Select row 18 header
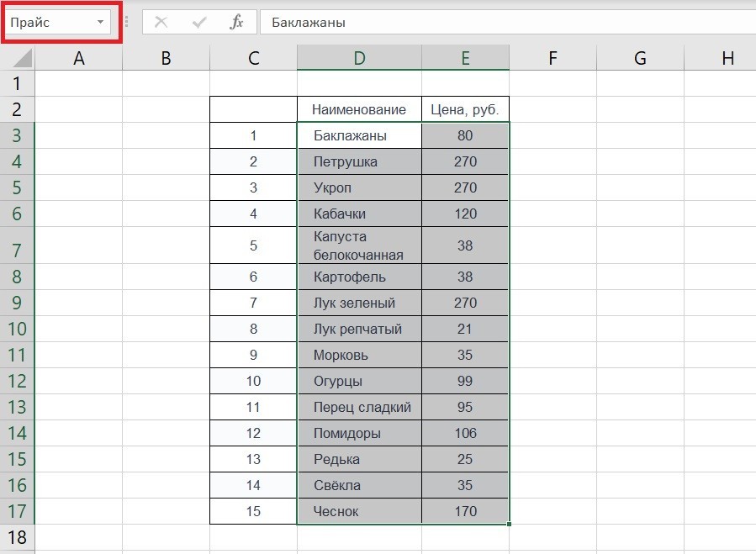756x554 pixels. coord(18,538)
